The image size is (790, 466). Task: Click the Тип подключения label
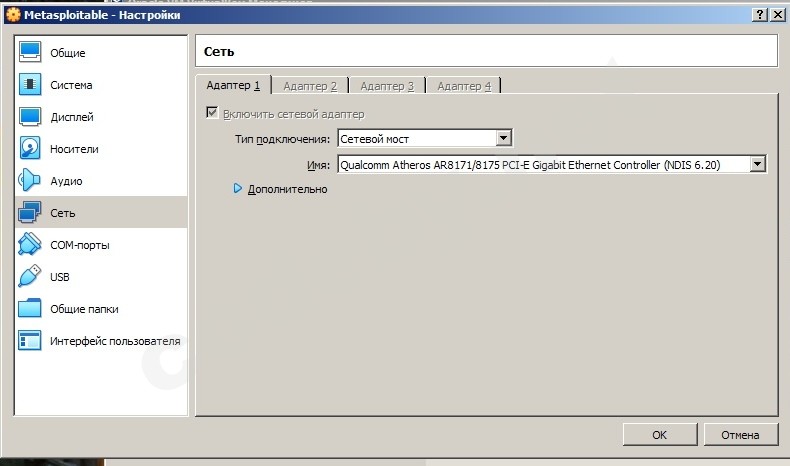(282, 139)
